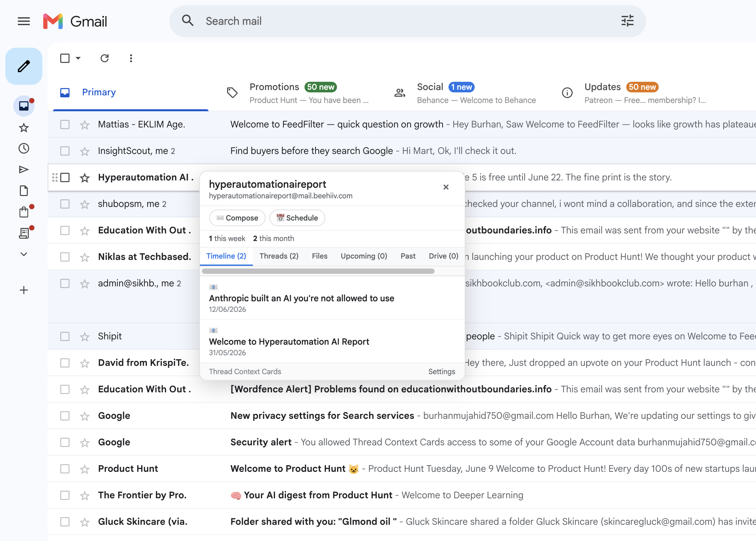The height and width of the screenshot is (541, 756).
Task: Open Settings link in context card footer
Action: [441, 371]
